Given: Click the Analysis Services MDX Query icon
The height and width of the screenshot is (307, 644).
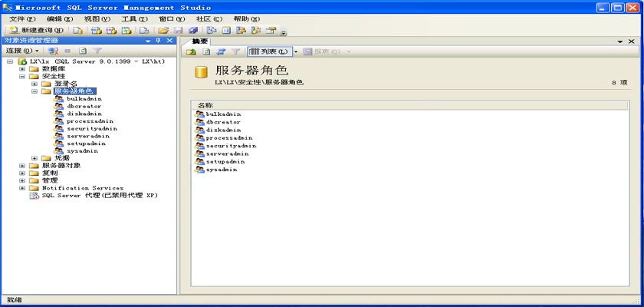Looking at the screenshot, I should 96,31.
